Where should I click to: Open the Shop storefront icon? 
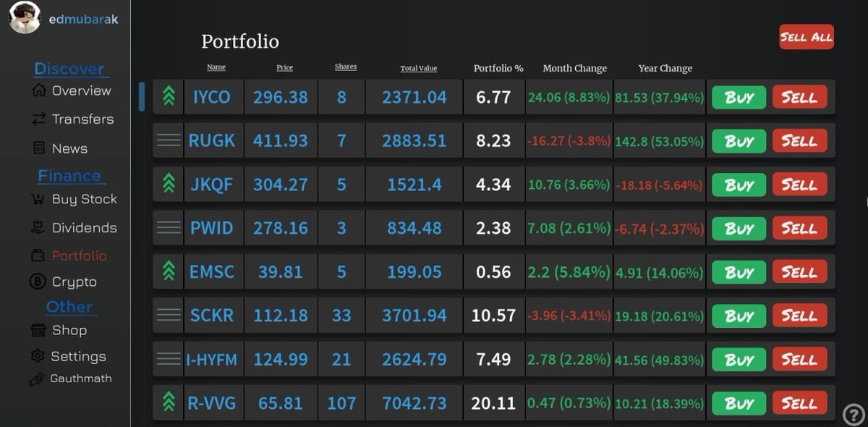pyautogui.click(x=38, y=331)
